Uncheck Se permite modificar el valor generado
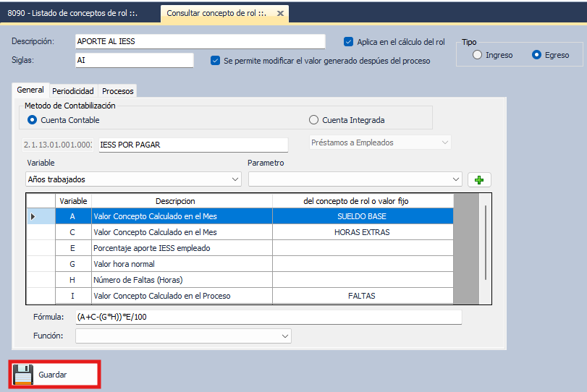This screenshot has width=587, height=392. (x=215, y=61)
